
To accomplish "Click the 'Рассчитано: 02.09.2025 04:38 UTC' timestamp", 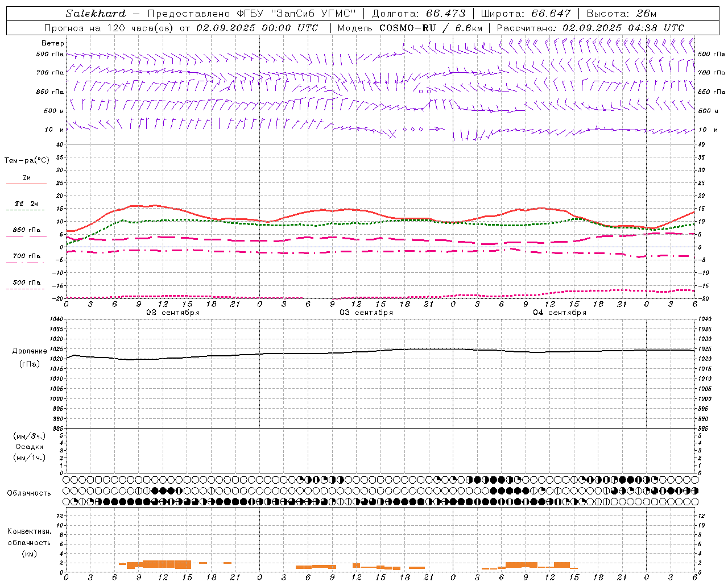I will 590,28.
